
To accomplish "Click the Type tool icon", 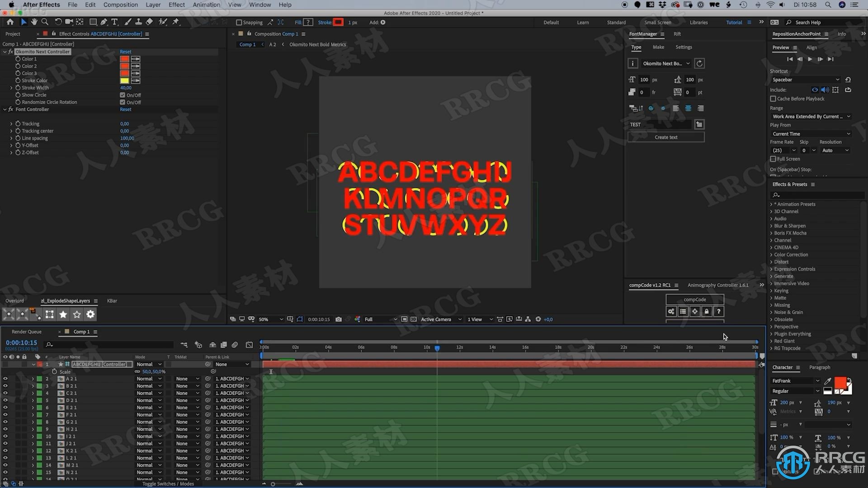I will (116, 22).
